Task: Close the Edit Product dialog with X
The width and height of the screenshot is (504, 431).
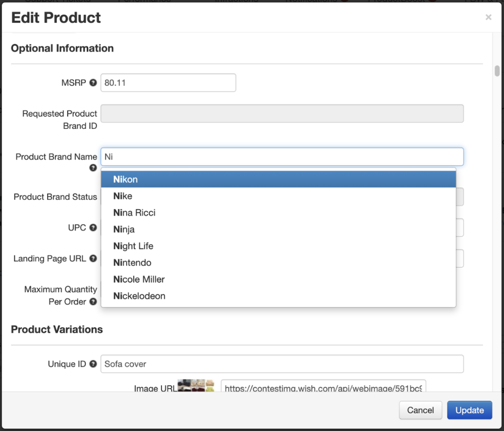Action: pos(488,18)
